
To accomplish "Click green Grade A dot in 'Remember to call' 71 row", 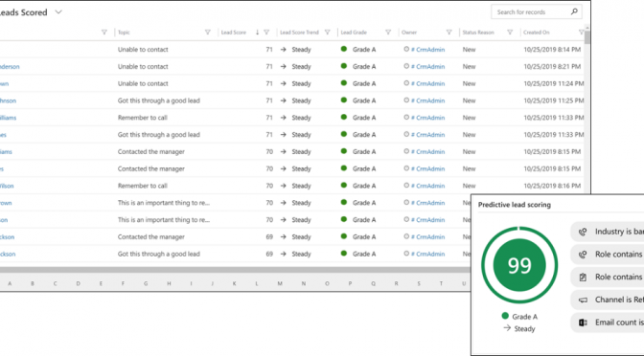I will point(344,117).
